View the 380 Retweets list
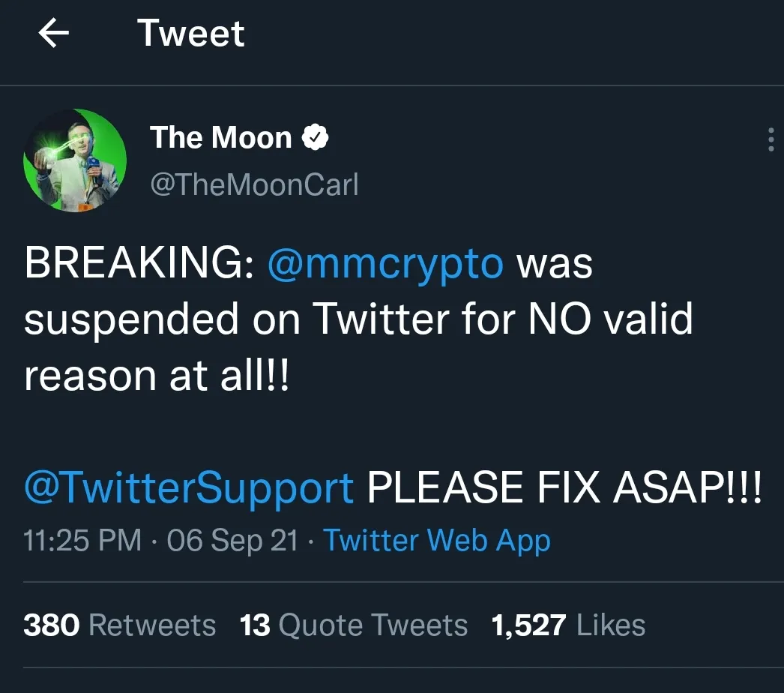Image resolution: width=784 pixels, height=693 pixels. click(119, 625)
